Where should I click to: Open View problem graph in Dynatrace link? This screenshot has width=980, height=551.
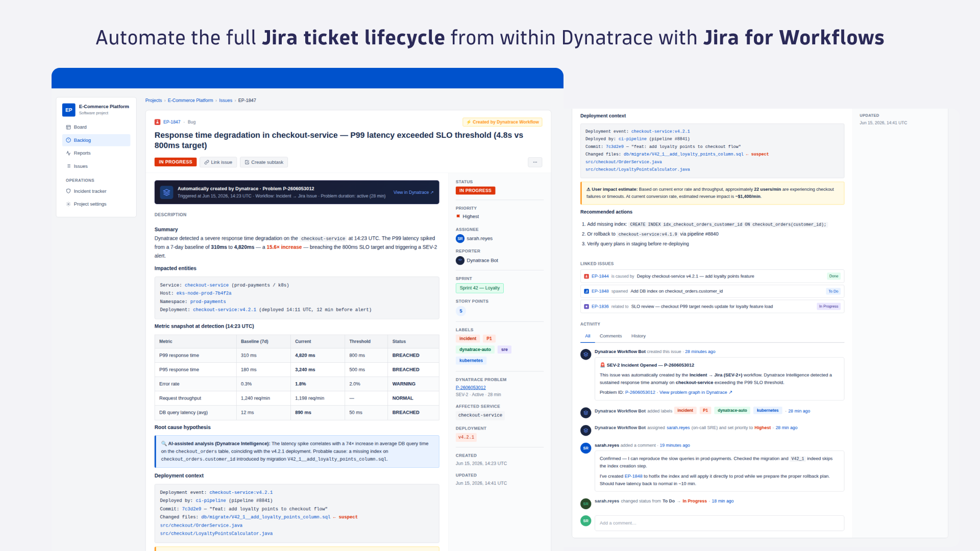[x=696, y=392]
